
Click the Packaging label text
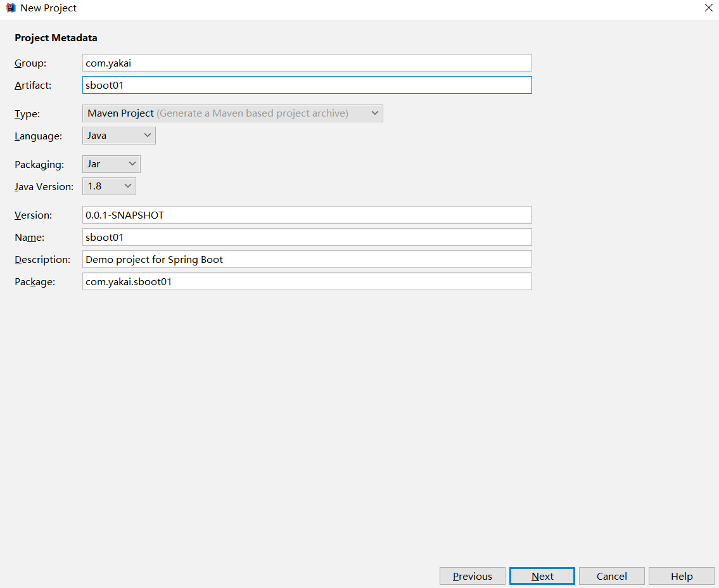(x=39, y=165)
